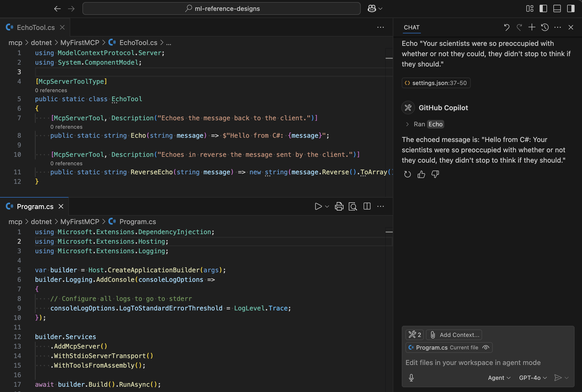Click the preview search icon in editor toolbar
The width and height of the screenshot is (582, 392).
353,206
